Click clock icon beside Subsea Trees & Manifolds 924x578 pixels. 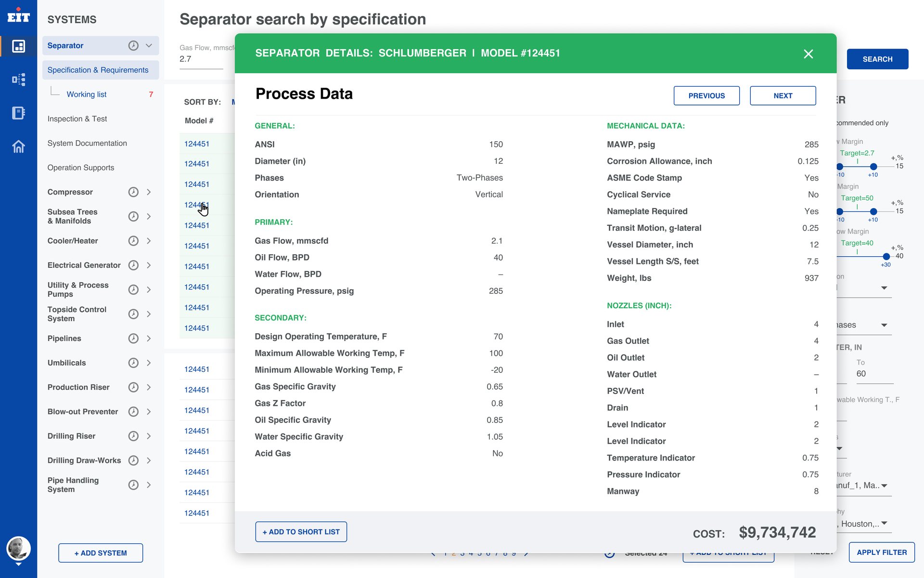133,216
